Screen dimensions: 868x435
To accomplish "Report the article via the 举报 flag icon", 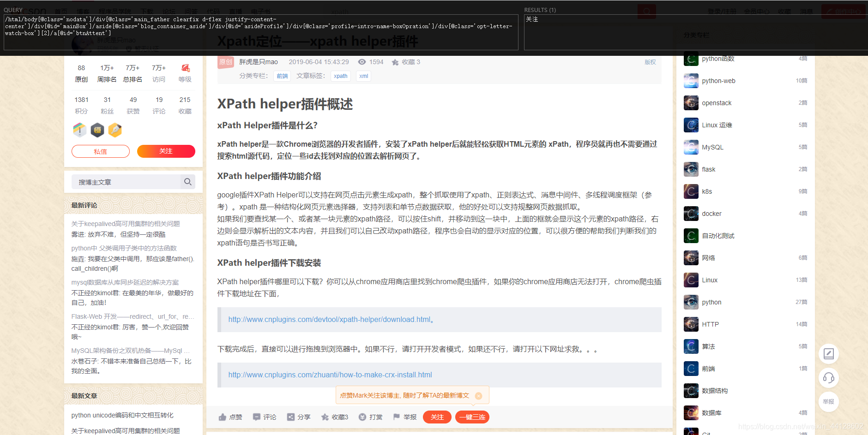I will point(396,417).
